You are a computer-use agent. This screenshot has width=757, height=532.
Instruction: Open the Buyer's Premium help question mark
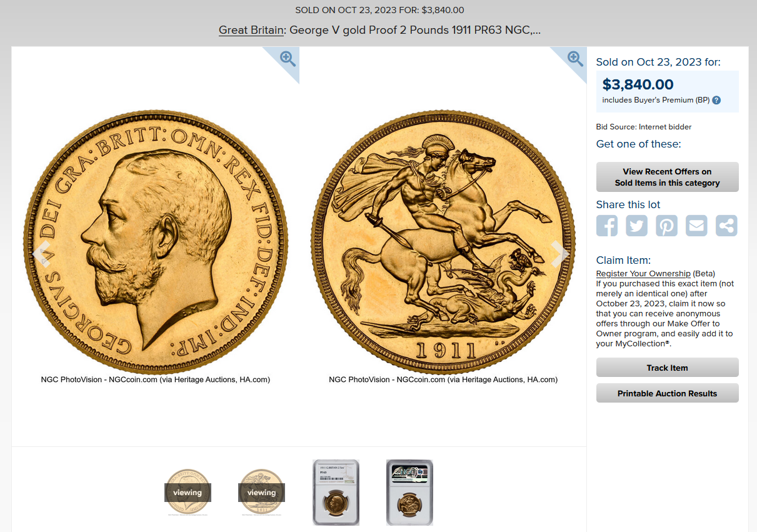[x=716, y=100]
